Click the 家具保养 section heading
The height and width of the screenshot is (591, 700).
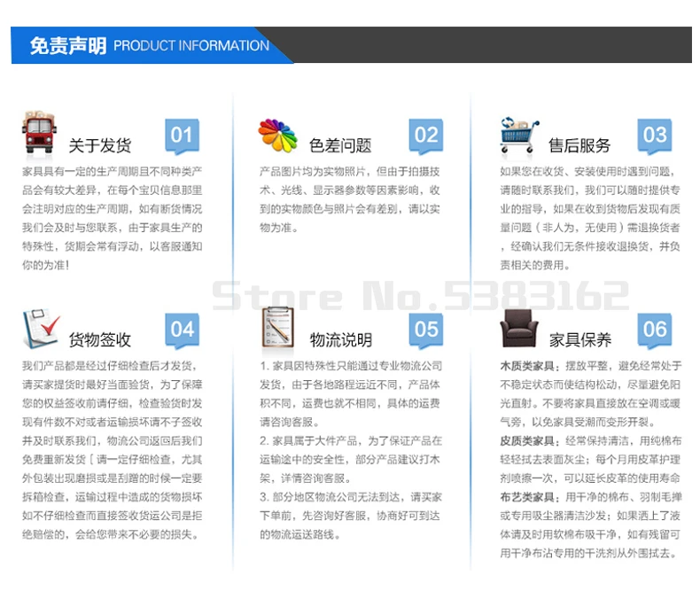click(x=579, y=340)
